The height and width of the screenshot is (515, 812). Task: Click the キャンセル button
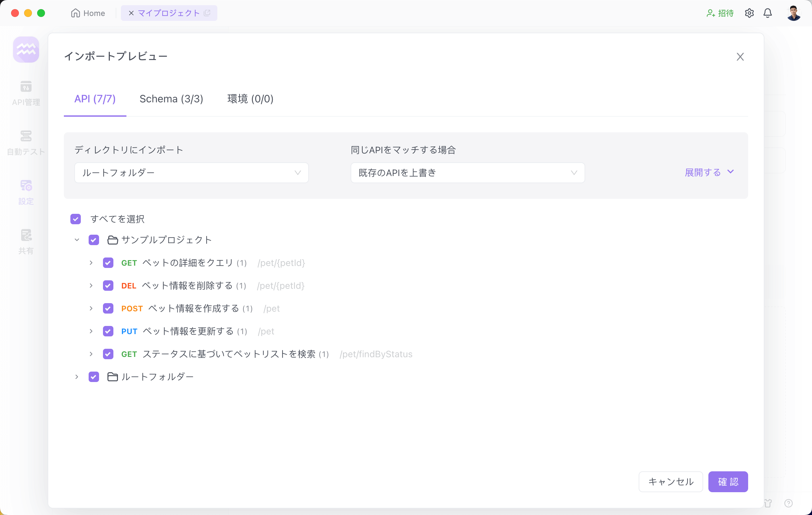pyautogui.click(x=671, y=482)
